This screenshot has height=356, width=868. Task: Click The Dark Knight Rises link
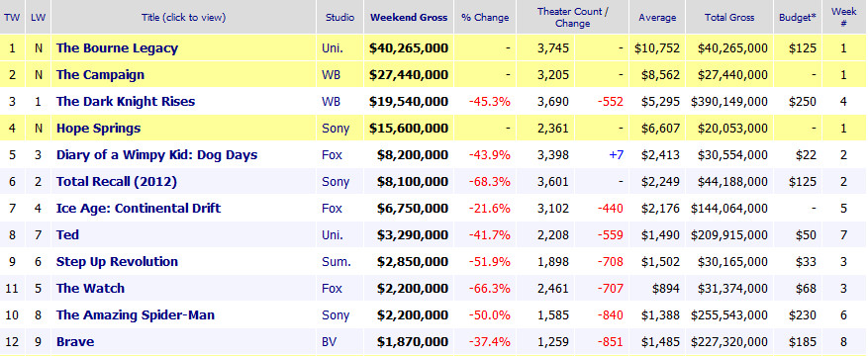coord(126,101)
